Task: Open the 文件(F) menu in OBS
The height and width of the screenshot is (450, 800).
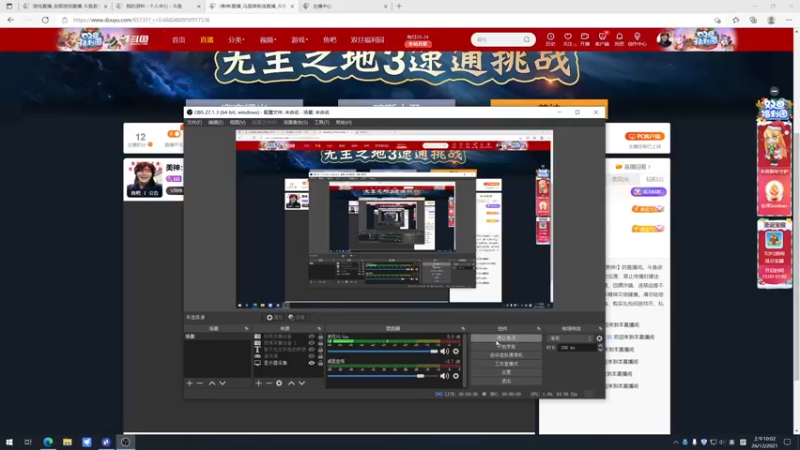Action: (x=194, y=122)
